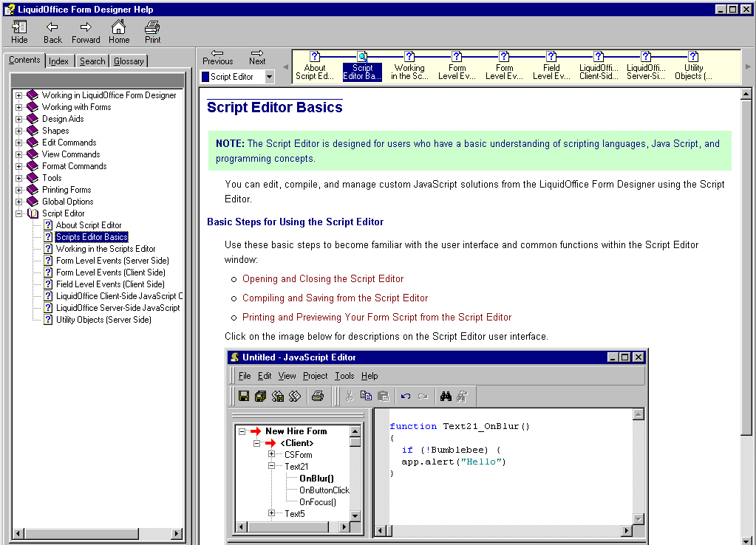
Task: Select Printing Forms in contents tree
Action: coord(67,190)
